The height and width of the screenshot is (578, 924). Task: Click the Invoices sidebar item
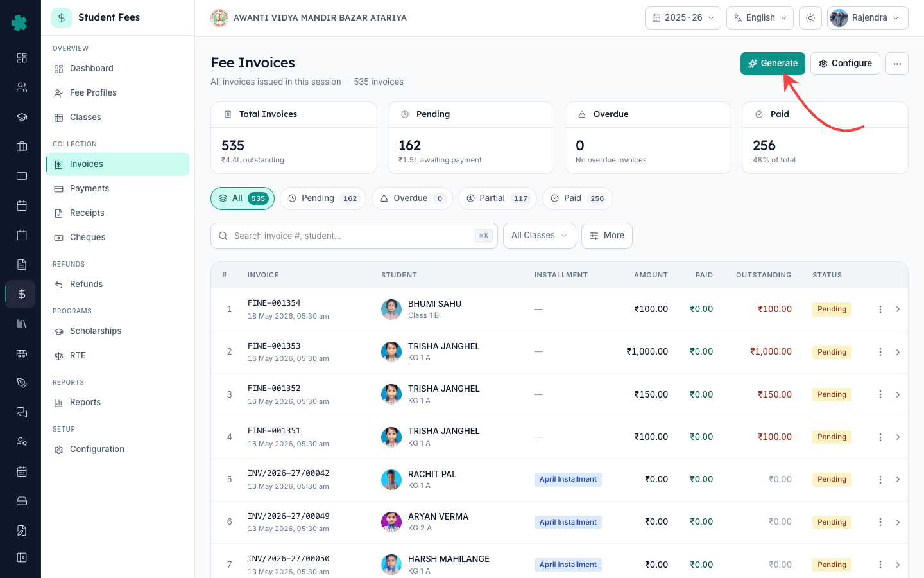coord(117,164)
